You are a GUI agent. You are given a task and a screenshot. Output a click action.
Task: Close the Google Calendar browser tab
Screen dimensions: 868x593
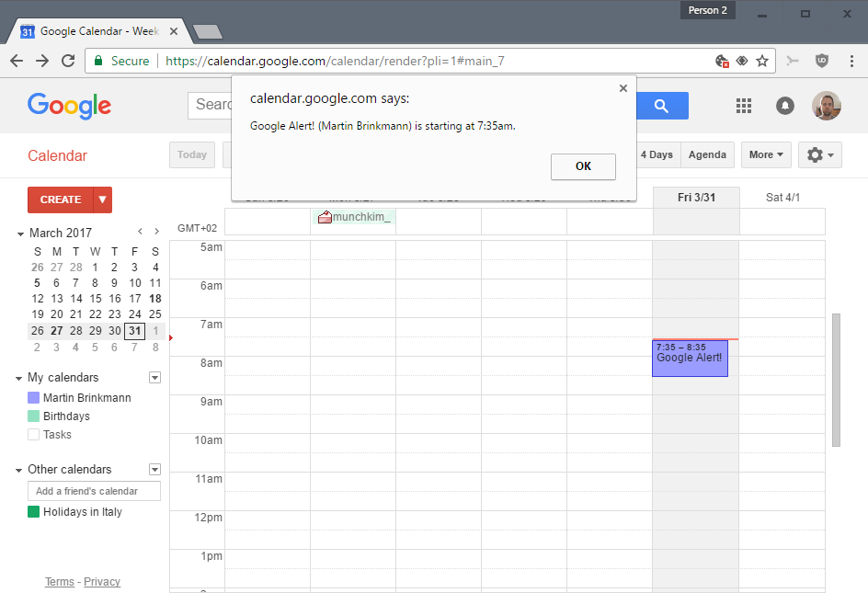(x=174, y=31)
